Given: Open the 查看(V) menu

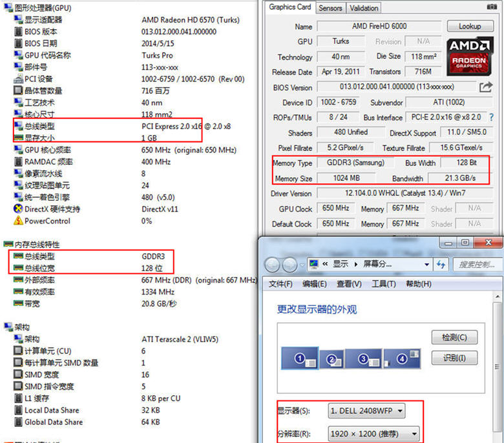Looking at the screenshot, I should point(349,284).
